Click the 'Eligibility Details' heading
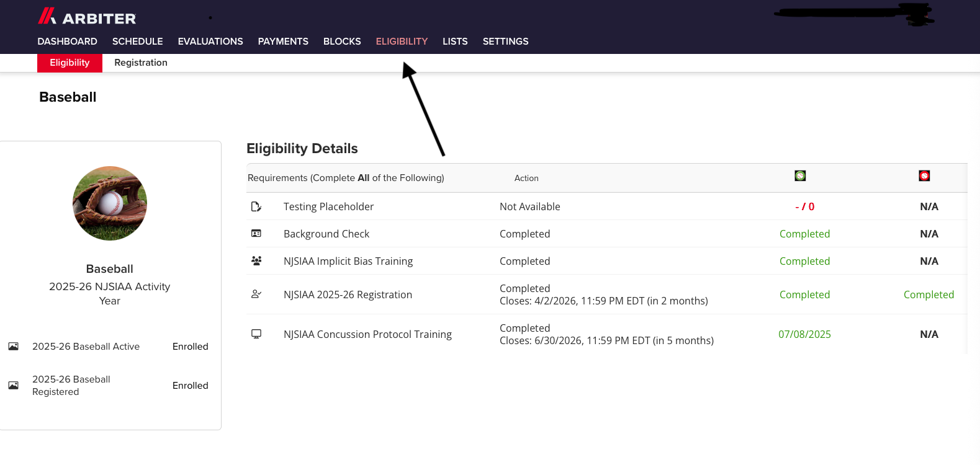Viewport: 980px width, 465px height. (302, 148)
